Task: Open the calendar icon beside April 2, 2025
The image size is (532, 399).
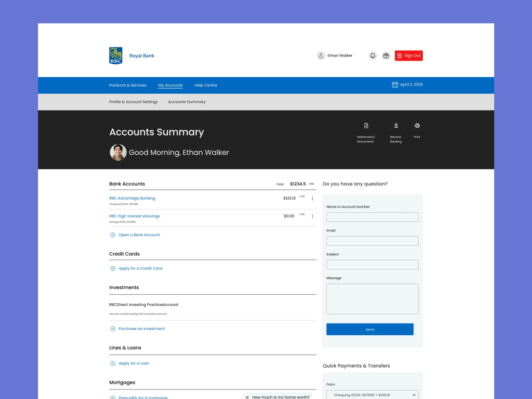Action: tap(395, 85)
